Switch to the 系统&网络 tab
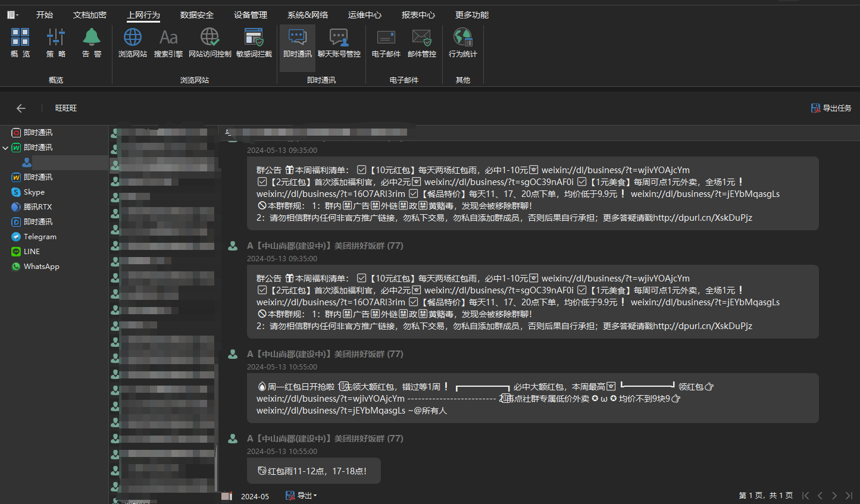This screenshot has height=504, width=860. (308, 15)
